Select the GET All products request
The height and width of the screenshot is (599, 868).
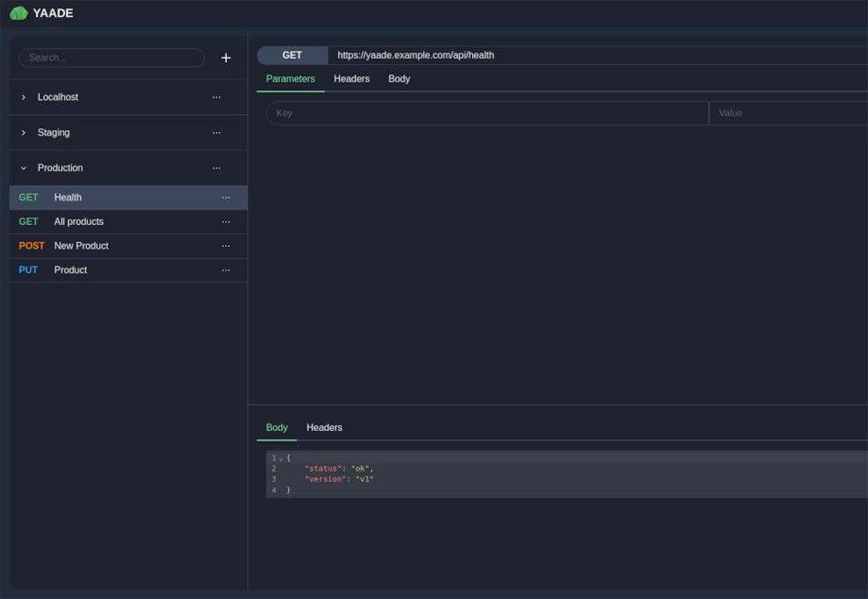point(128,222)
